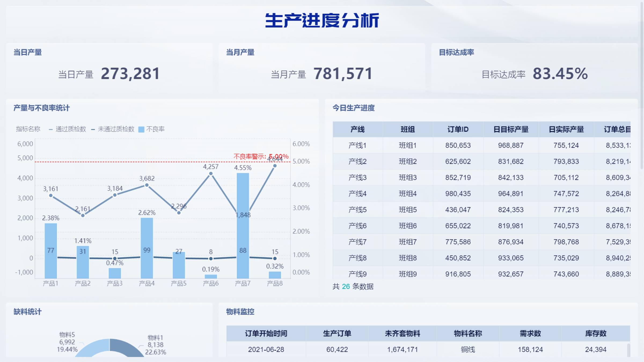
Task: Toggle the 通过质检数 legend item
Action: pyautogui.click(x=70, y=129)
